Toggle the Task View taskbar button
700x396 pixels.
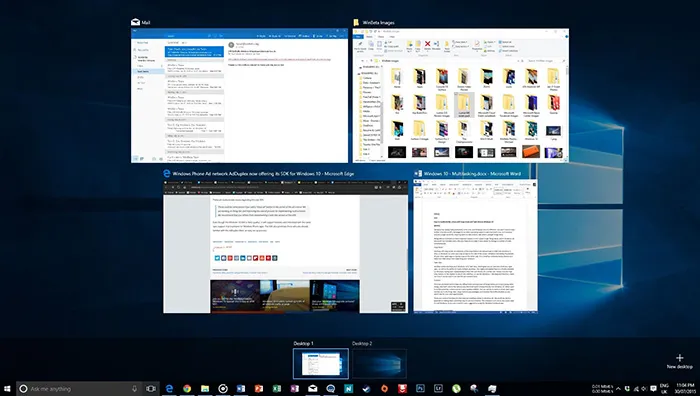[x=151, y=388]
